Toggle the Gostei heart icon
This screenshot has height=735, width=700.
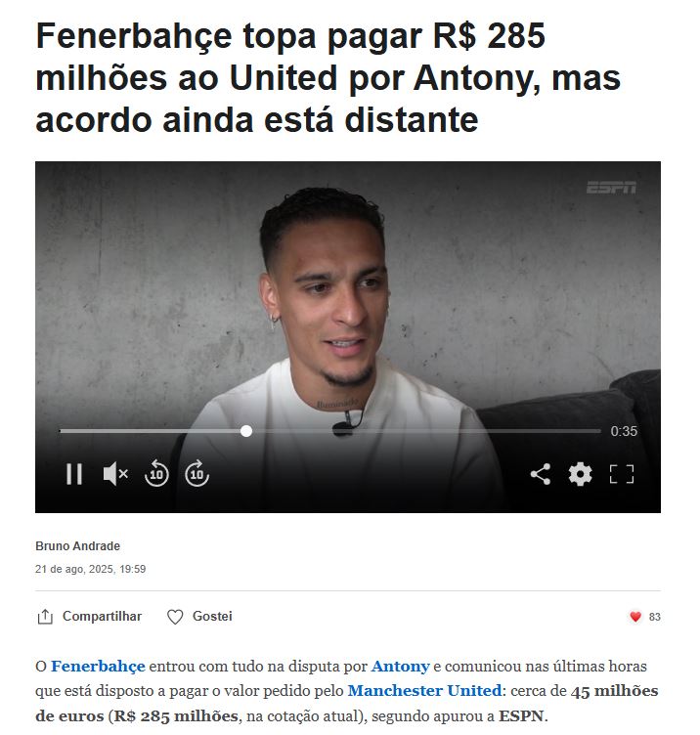(x=175, y=617)
